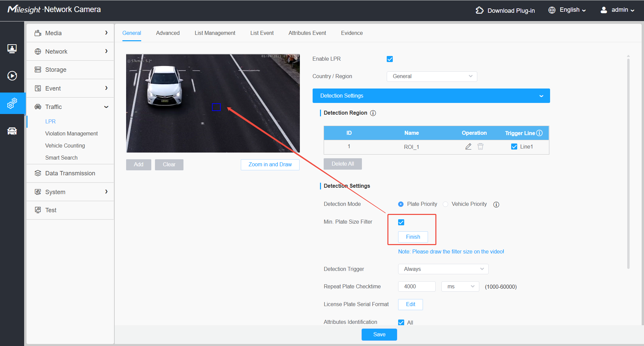Click the Trigger Line info icon
This screenshot has width=644, height=346.
click(x=539, y=133)
